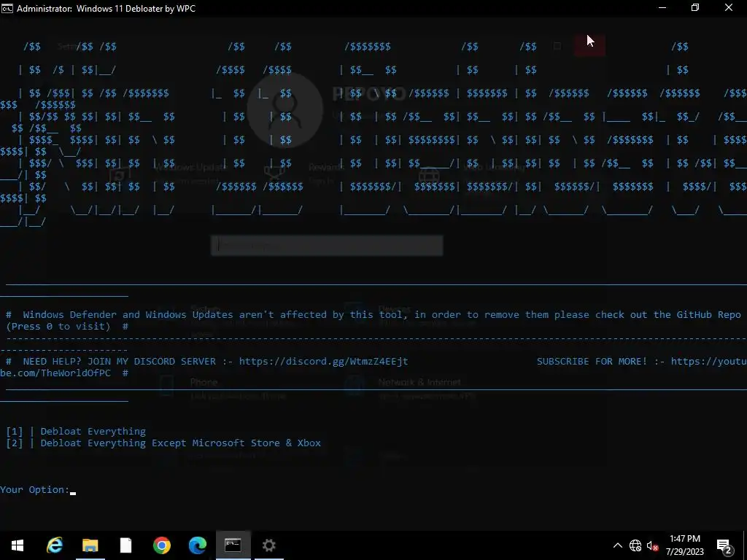Open the notification center icon
Image resolution: width=747 pixels, height=560 pixels.
(724, 545)
